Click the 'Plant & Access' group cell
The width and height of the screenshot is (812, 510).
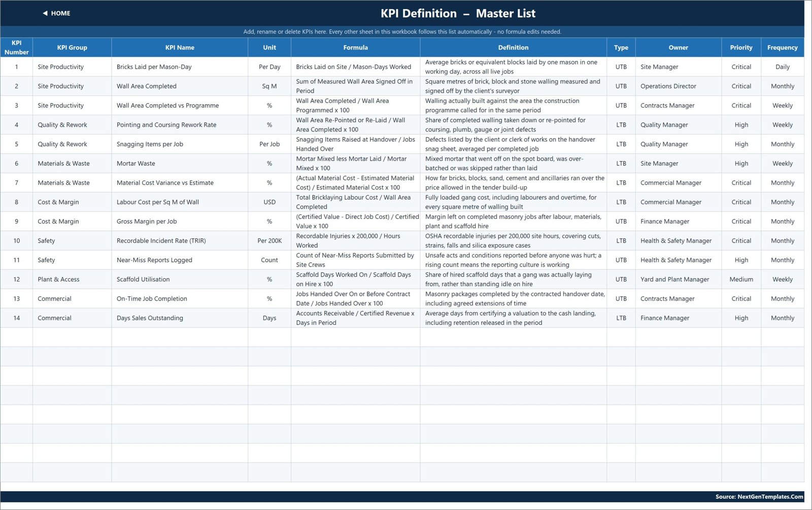[72, 279]
